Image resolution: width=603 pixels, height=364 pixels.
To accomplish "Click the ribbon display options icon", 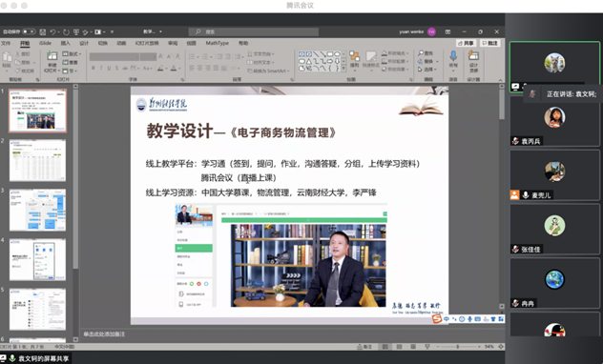I will click(x=447, y=31).
